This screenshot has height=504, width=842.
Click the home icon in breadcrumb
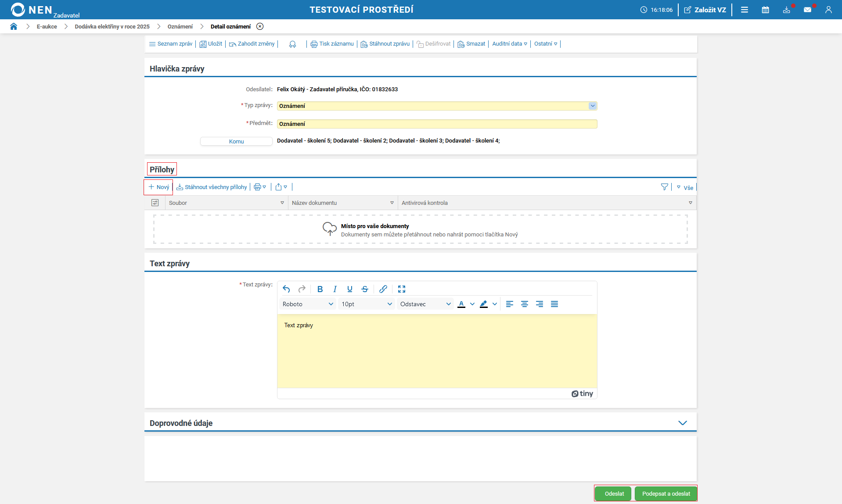pyautogui.click(x=14, y=26)
